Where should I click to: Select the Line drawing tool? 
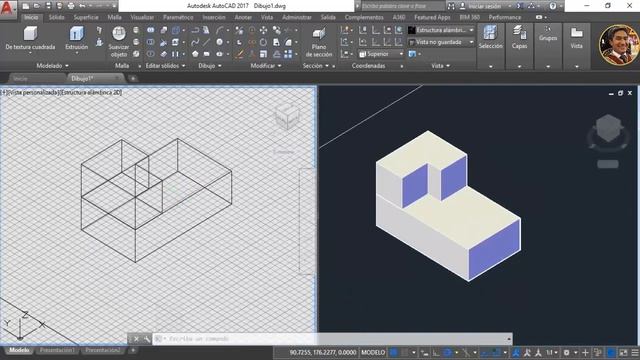click(x=207, y=42)
